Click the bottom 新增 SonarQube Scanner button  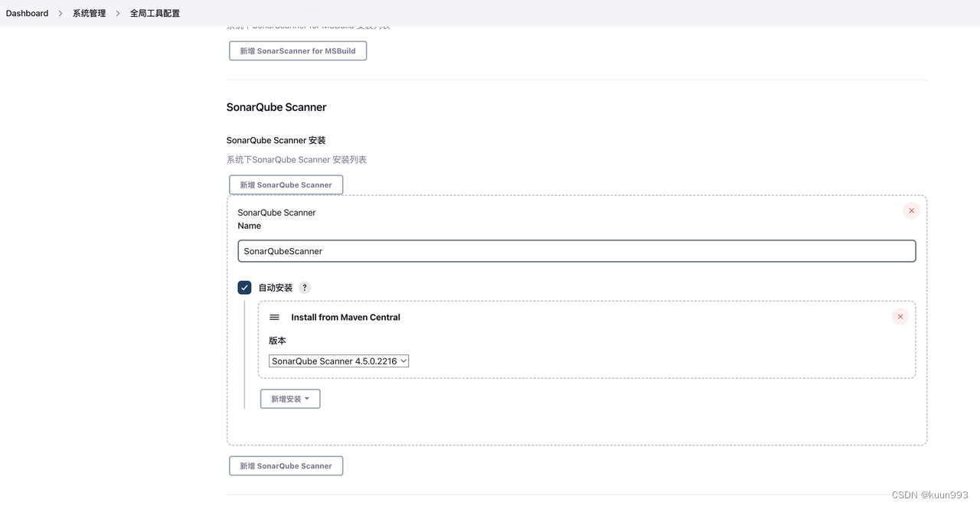pos(286,465)
